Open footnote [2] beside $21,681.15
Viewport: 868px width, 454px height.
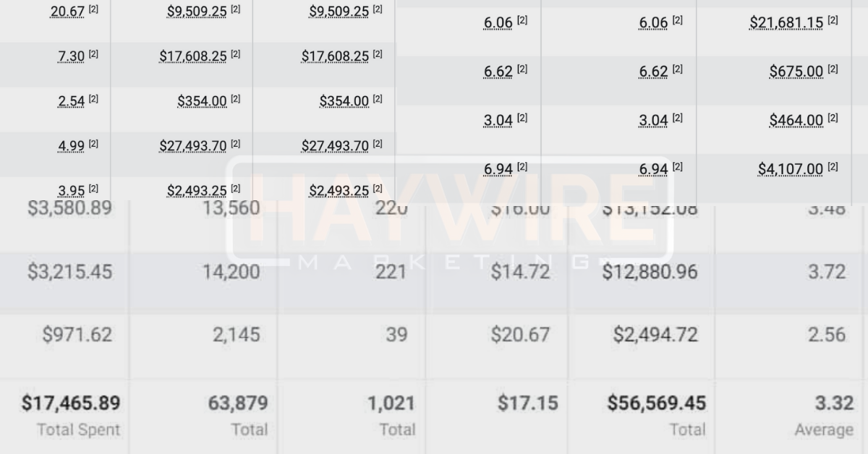coord(833,21)
